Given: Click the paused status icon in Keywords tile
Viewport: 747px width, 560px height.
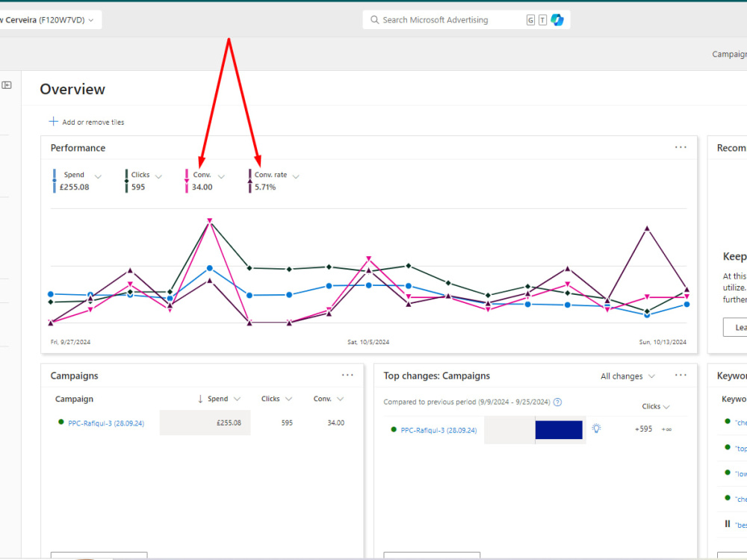Looking at the screenshot, I should tap(728, 524).
